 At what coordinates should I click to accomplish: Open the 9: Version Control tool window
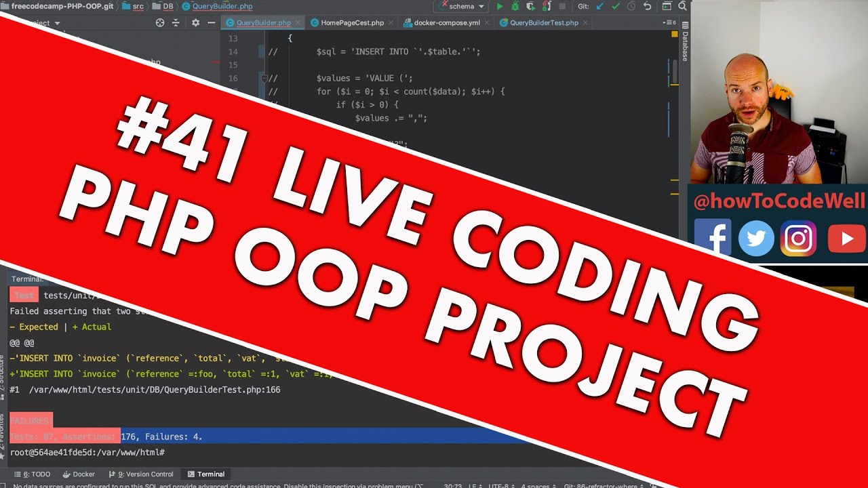(x=141, y=474)
